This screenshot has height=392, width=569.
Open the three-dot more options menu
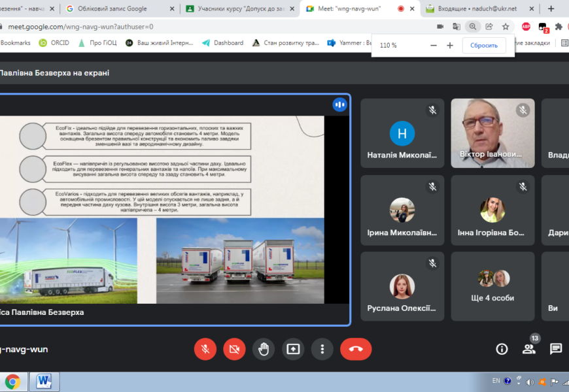click(x=322, y=349)
